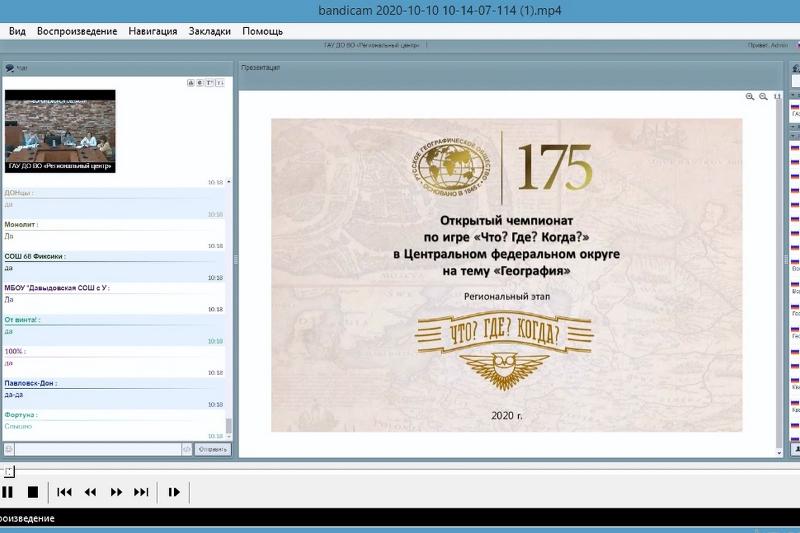Screen dimensions: 800x533
Task: Open the emoticon picker beside chat input
Action: [x=9, y=450]
